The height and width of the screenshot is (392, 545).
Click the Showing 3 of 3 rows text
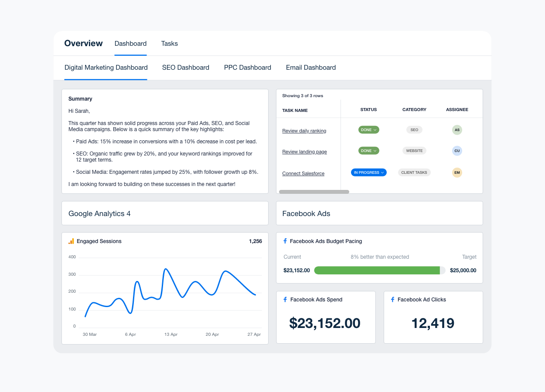click(x=303, y=96)
